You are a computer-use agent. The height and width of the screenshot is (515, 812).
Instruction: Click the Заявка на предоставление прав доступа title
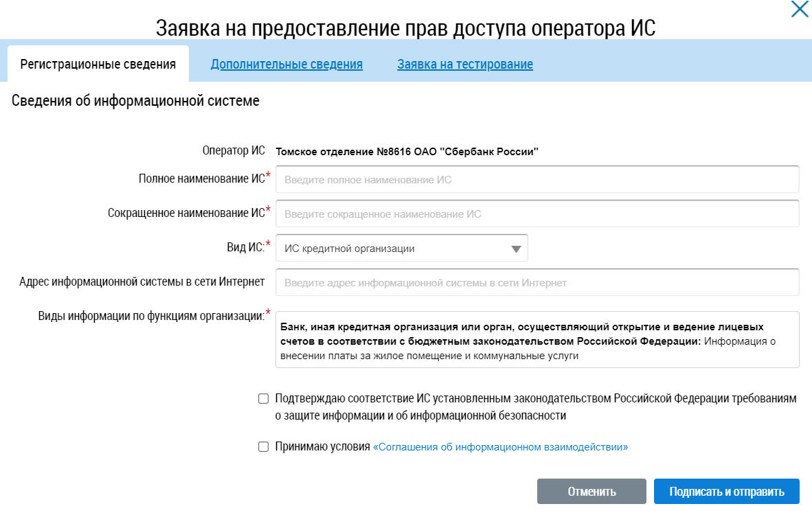(x=406, y=28)
